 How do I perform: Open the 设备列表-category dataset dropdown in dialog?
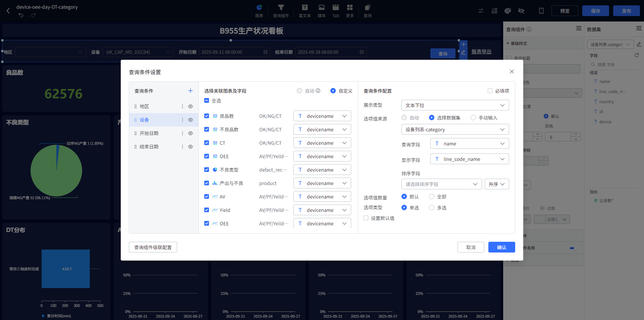point(455,129)
